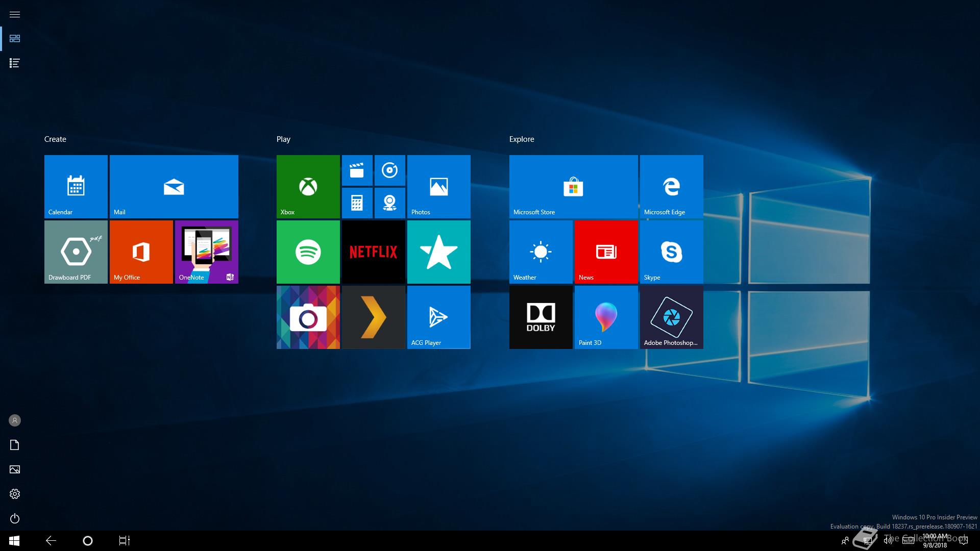Click the volume speaker tray icon

pos(887,541)
